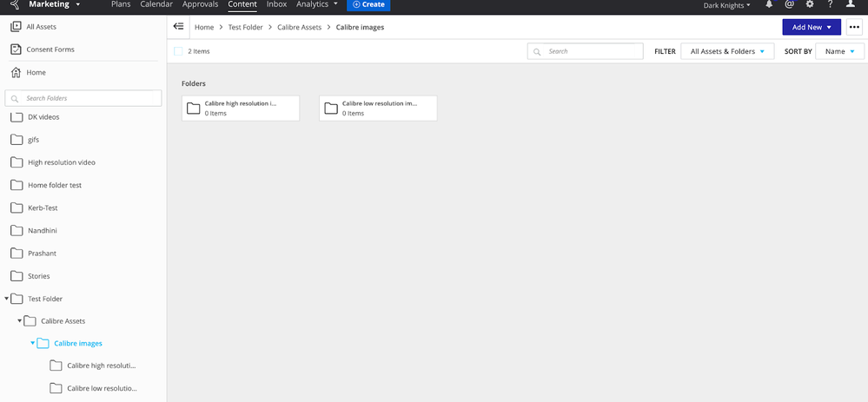This screenshot has width=868, height=402.
Task: Click the help question mark icon
Action: [x=830, y=4]
